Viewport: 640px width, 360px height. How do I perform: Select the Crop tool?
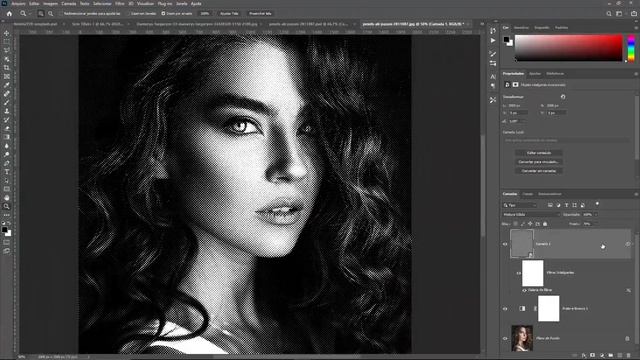tap(7, 68)
